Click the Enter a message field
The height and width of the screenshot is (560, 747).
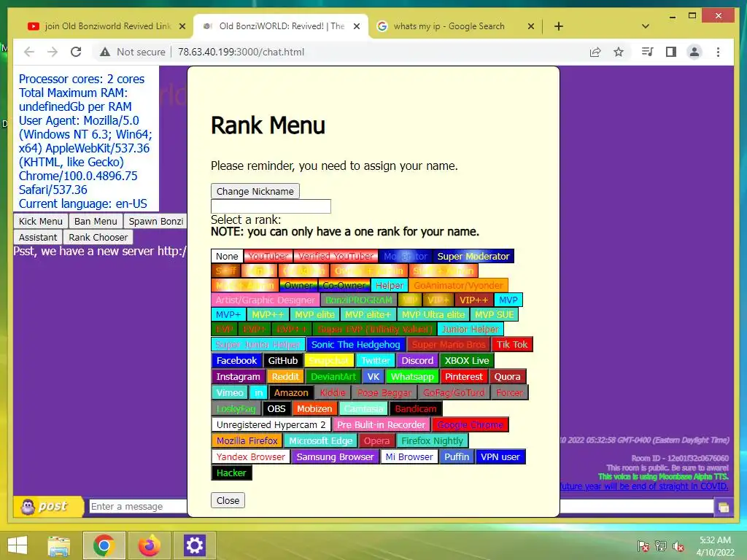pos(138,506)
